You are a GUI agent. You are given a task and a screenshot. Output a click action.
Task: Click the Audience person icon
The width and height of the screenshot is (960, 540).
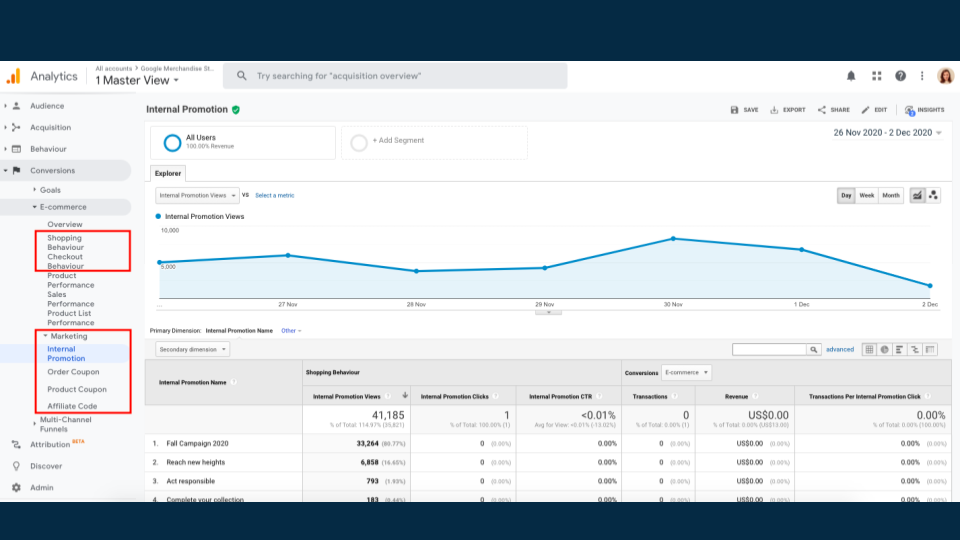click(x=17, y=106)
